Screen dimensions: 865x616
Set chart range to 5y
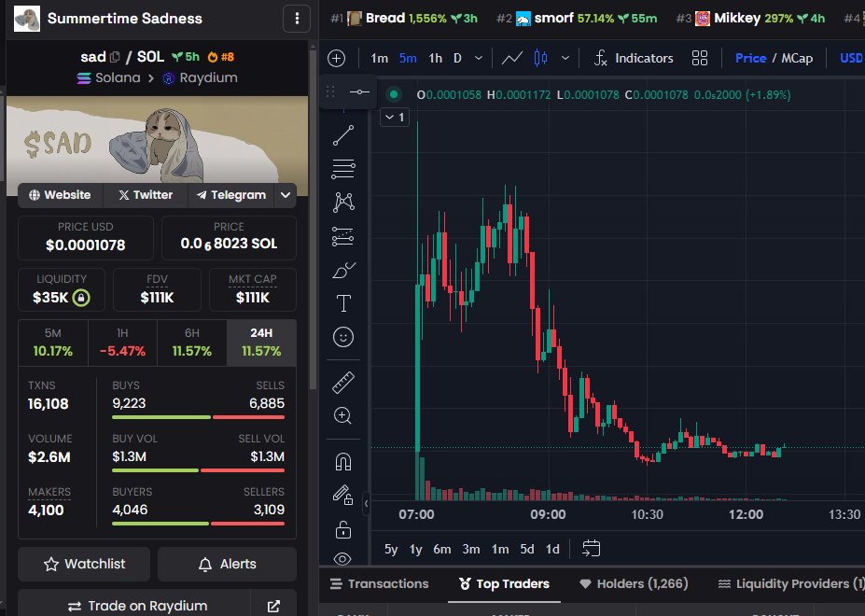tap(391, 549)
